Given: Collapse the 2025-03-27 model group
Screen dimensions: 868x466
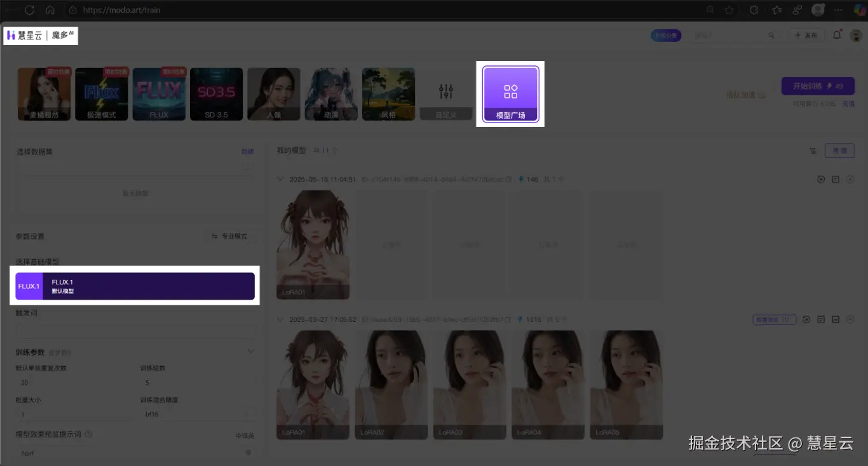Looking at the screenshot, I should 280,319.
